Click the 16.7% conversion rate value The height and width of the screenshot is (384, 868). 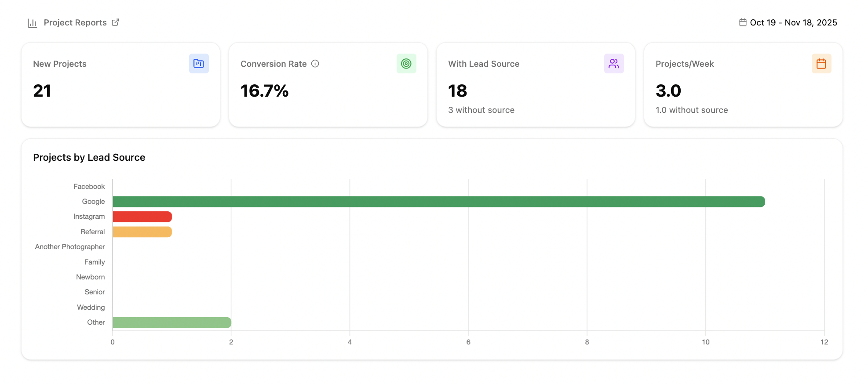pyautogui.click(x=264, y=91)
